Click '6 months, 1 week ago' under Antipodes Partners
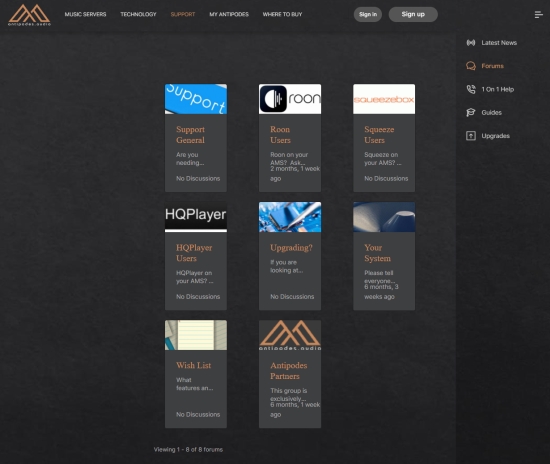The height and width of the screenshot is (464, 550). pyautogui.click(x=295, y=410)
